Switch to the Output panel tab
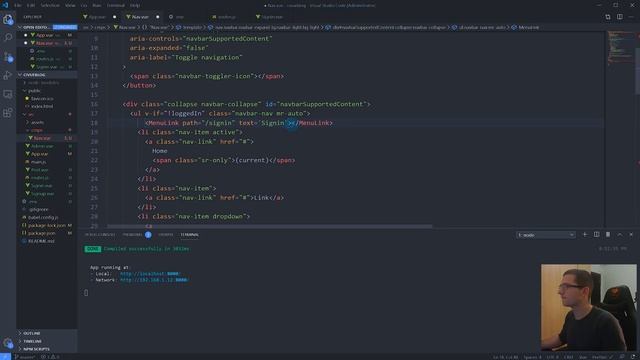The width and height of the screenshot is (640, 360). tap(165, 235)
